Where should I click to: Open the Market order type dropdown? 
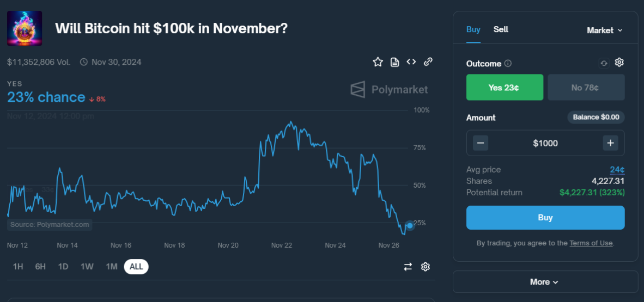604,30
